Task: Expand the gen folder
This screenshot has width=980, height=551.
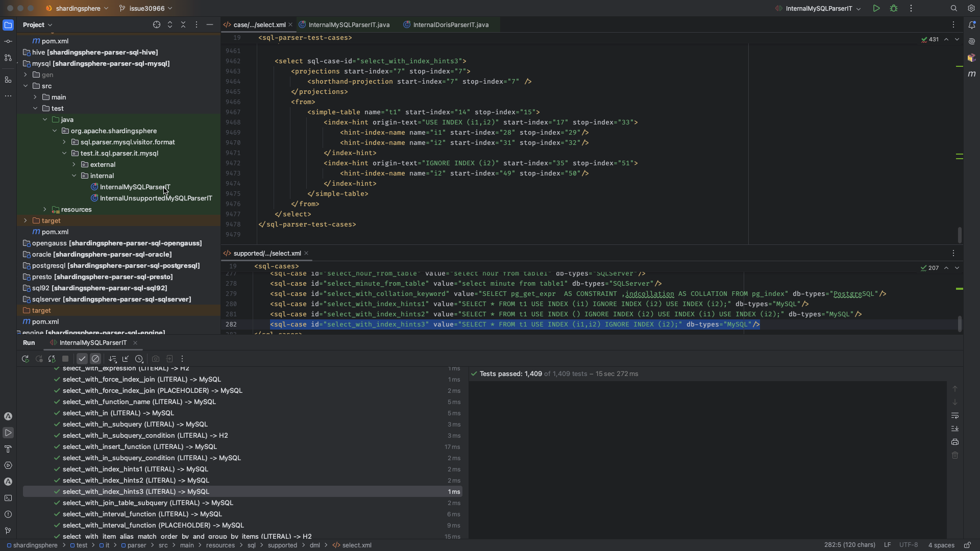Action: tap(26, 75)
